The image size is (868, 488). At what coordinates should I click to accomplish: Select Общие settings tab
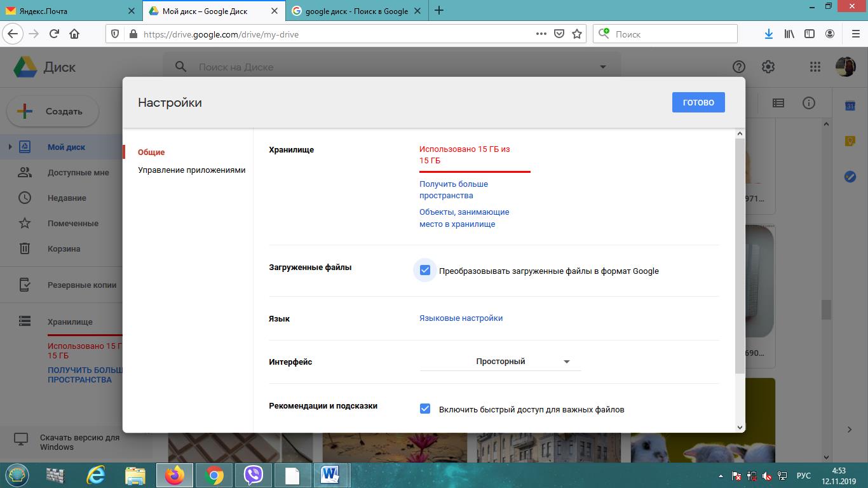[151, 152]
